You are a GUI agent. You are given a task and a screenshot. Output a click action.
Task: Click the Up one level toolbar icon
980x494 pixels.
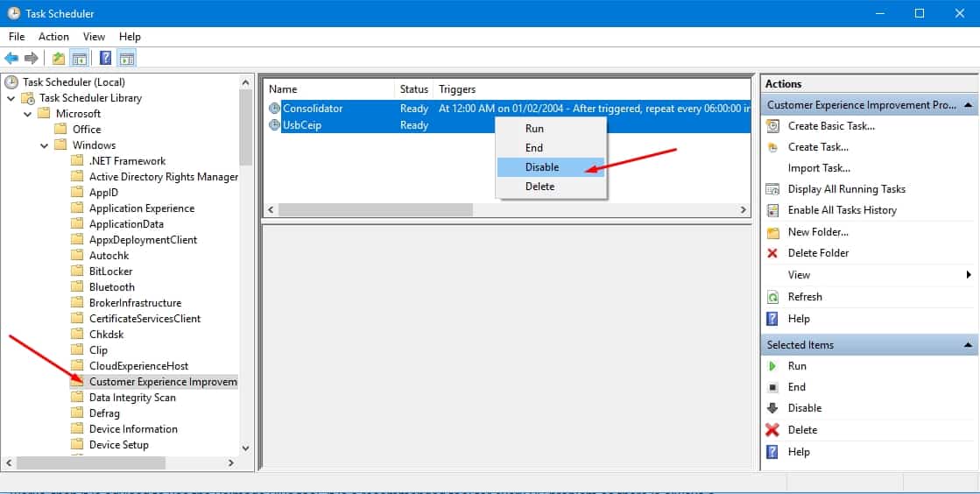(58, 58)
